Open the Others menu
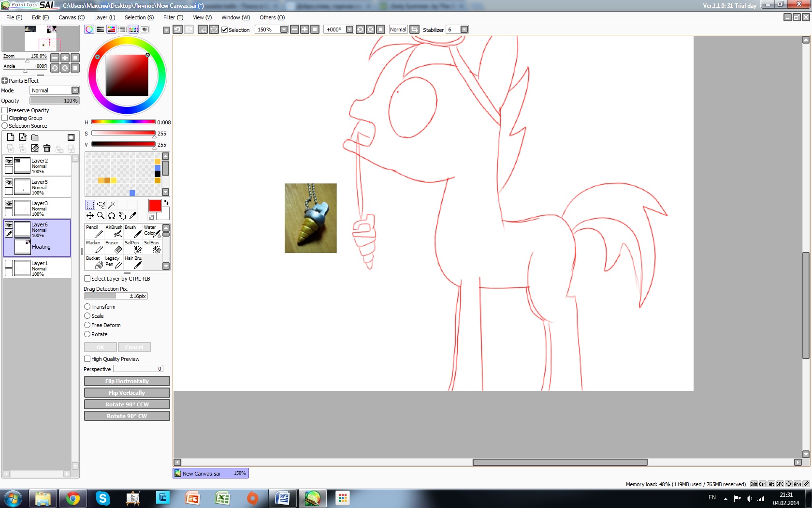Screen dimensions: 812x508 [x=272, y=17]
